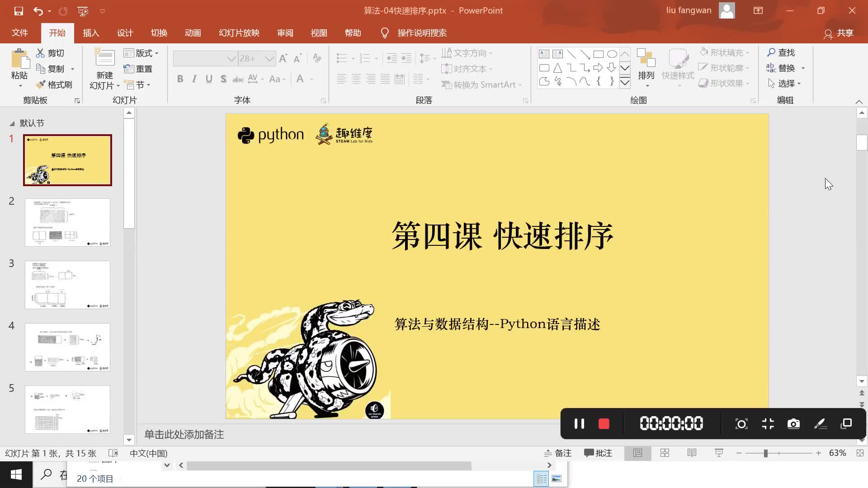
Task: Toggle the Notes pane button in status bar
Action: pyautogui.click(x=557, y=453)
